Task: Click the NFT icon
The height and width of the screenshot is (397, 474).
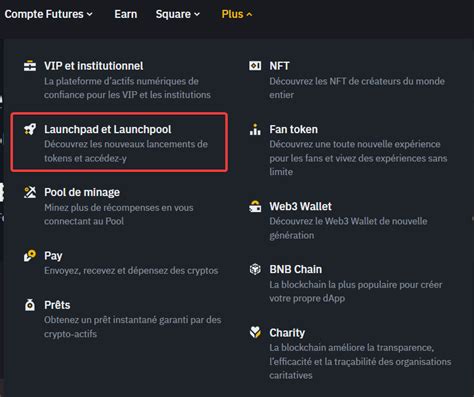Action: pos(255,66)
